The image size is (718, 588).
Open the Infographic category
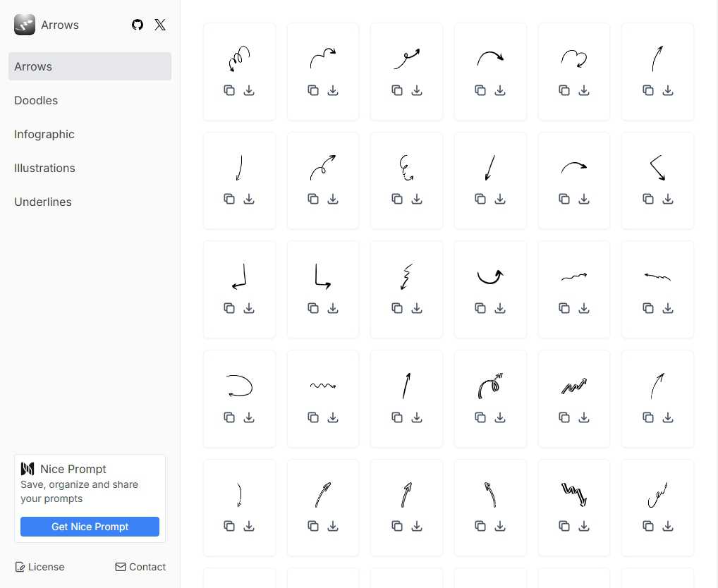(x=44, y=134)
